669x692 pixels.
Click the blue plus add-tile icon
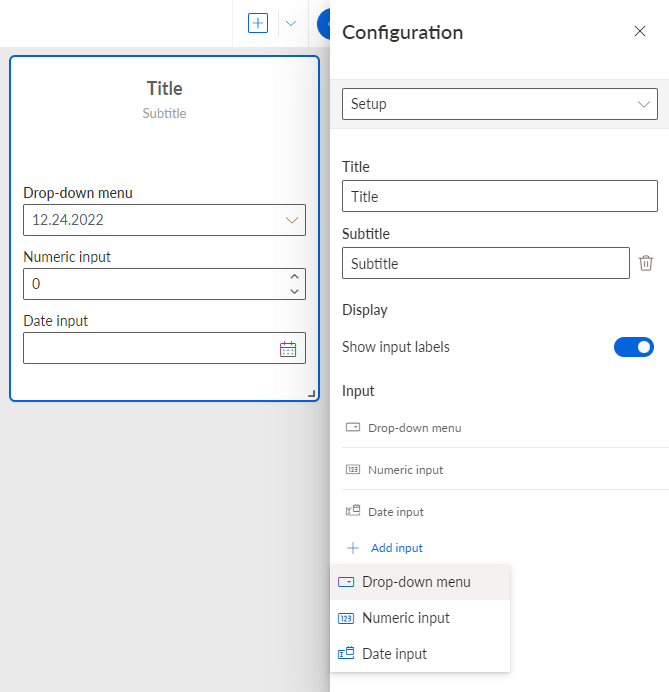(258, 23)
